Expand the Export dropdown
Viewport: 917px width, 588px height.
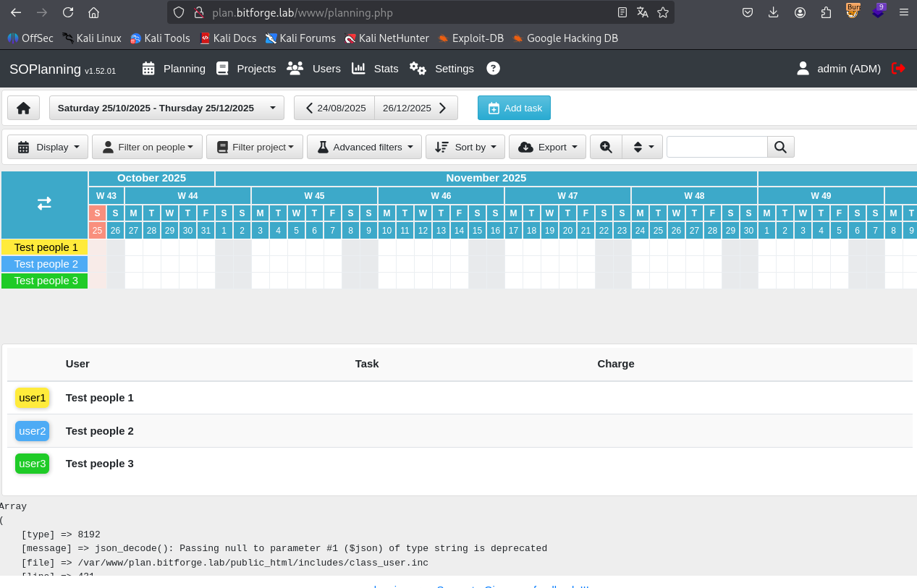(x=547, y=147)
